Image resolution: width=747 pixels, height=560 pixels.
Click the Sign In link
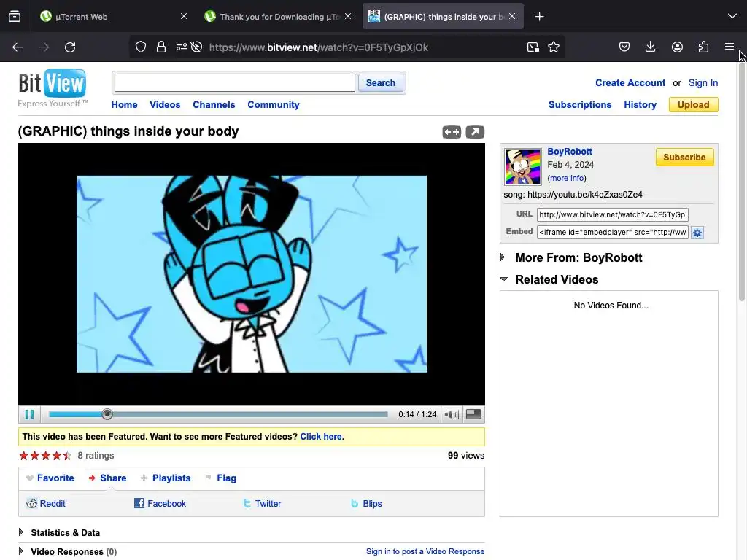(x=703, y=83)
